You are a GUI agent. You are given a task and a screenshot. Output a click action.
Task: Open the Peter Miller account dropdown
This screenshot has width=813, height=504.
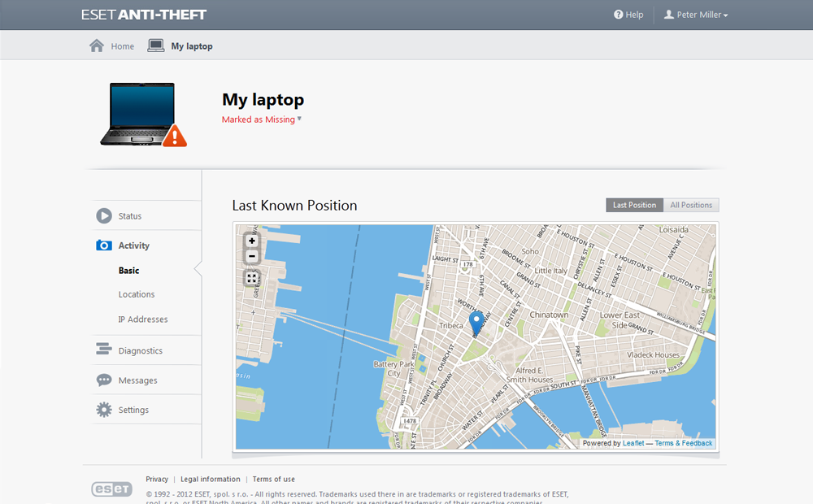697,15
